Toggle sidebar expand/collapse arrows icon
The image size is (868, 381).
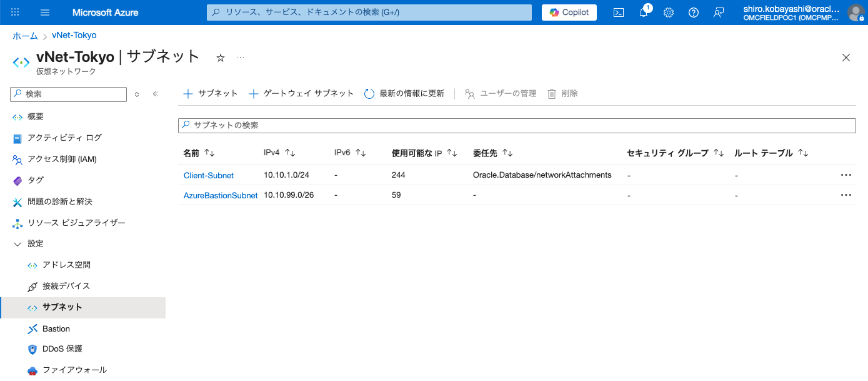tap(137, 94)
